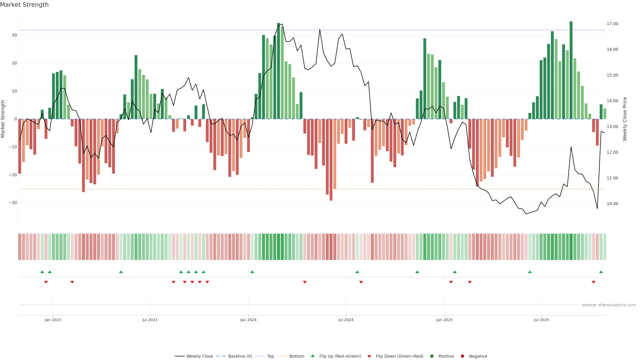Click the flip-up triangle just after Jan 2024
644x362 pixels.
click(x=252, y=272)
